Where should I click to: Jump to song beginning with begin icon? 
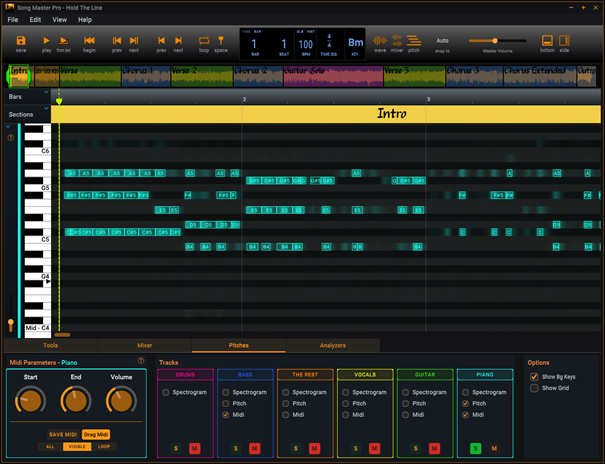tap(89, 41)
